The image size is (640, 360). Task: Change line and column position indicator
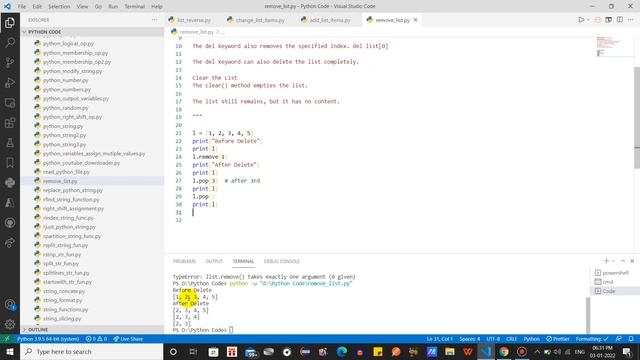[x=440, y=339]
